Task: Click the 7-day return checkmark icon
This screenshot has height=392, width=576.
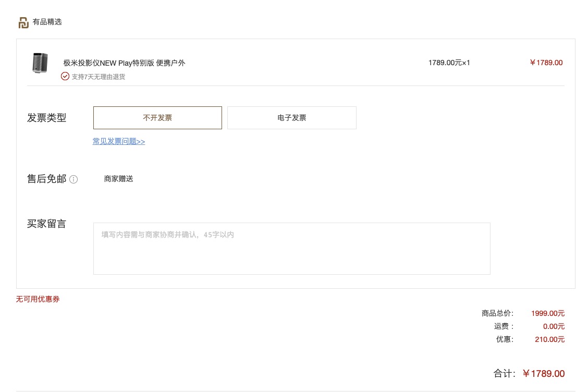Action: pos(65,77)
